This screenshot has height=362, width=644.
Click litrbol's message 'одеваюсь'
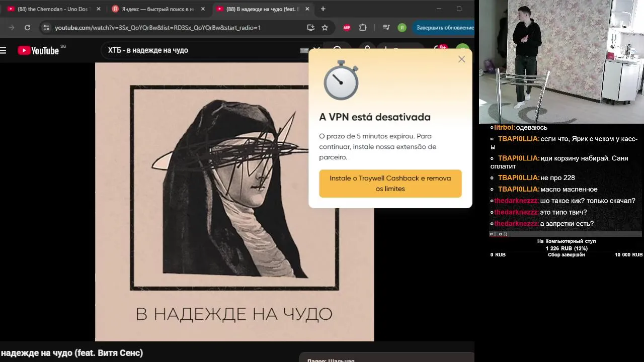(531, 128)
